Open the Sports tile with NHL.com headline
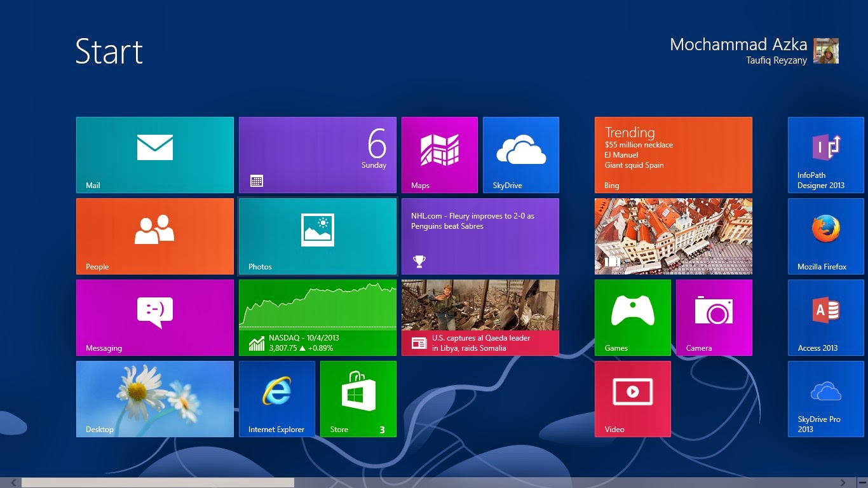868x488 pixels. point(480,236)
